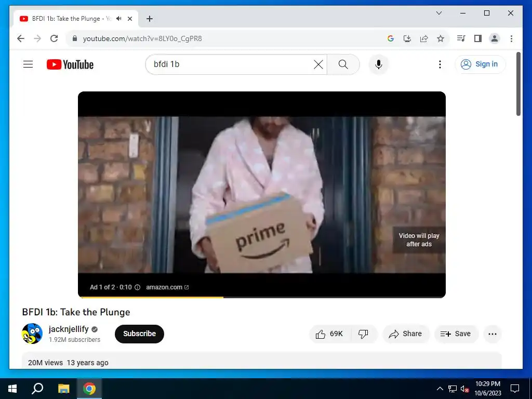Click the Amazon Prime ad video

pos(262,195)
